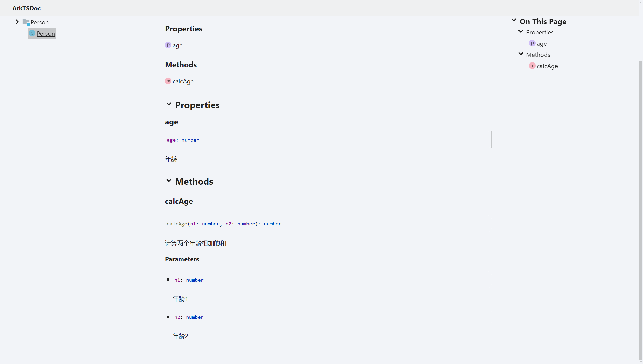Click the purple property icon beside age in summary
This screenshot has height=364, width=643.
[x=168, y=45]
